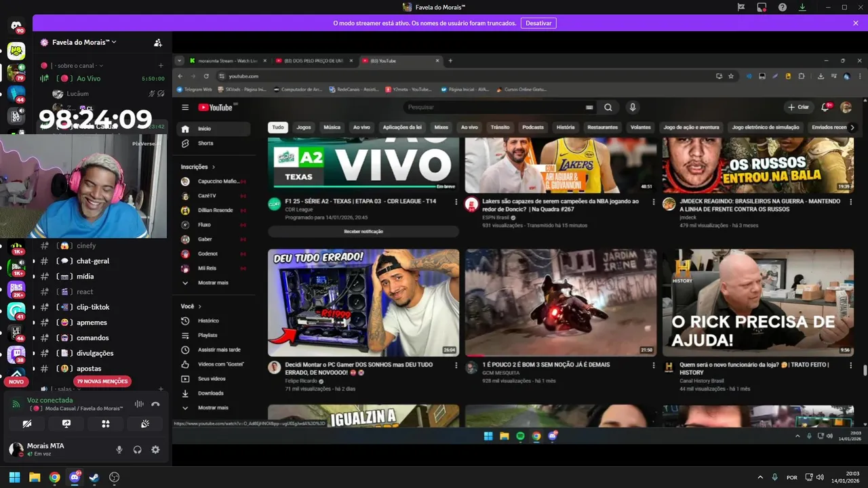Jump to 79 NOVAS MENÇÕES
Screen dimensions: 868x488
[102, 382]
